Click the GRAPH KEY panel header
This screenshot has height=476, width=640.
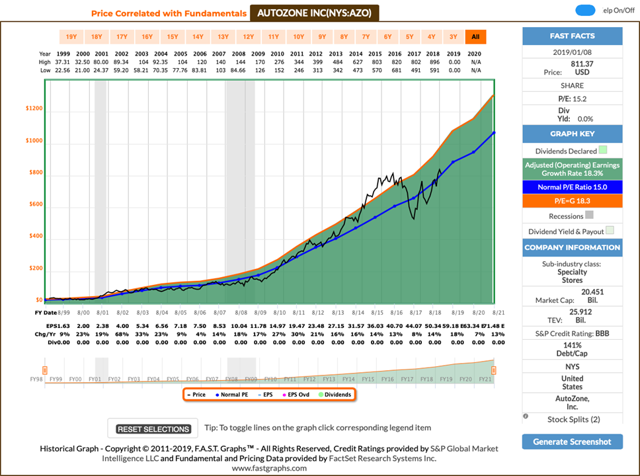click(x=572, y=134)
